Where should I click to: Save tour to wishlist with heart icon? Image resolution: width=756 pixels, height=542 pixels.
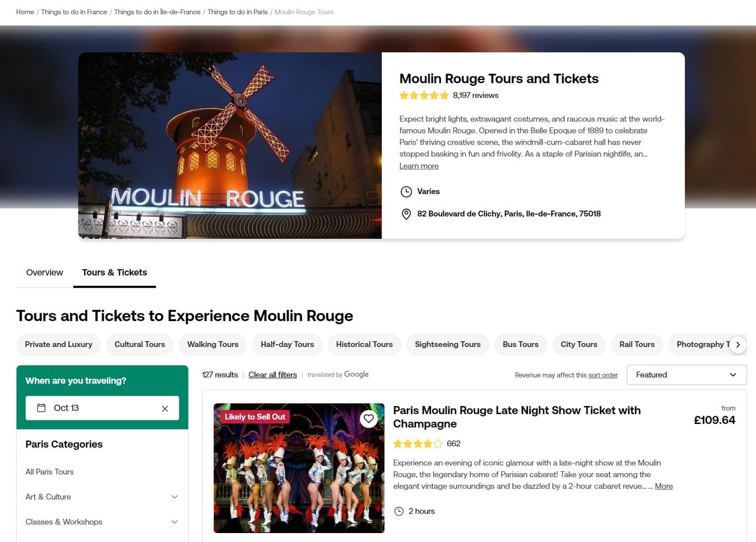(x=368, y=419)
